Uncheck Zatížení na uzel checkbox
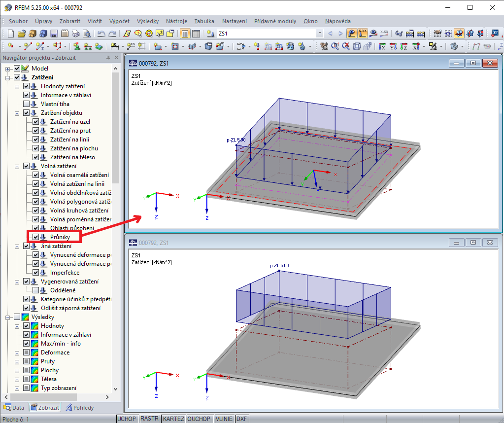 pos(35,122)
